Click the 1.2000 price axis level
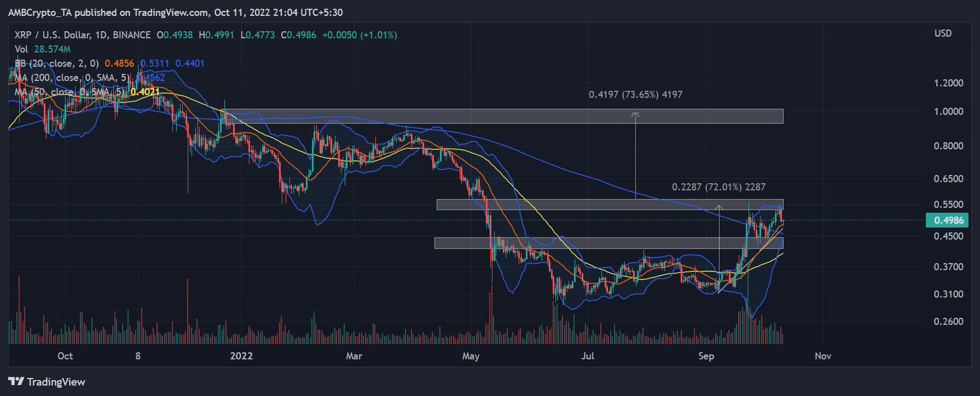The image size is (980, 396). pos(948,83)
